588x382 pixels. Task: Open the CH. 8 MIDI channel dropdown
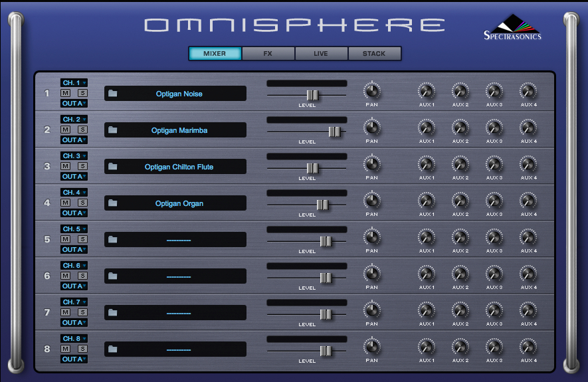tap(74, 339)
